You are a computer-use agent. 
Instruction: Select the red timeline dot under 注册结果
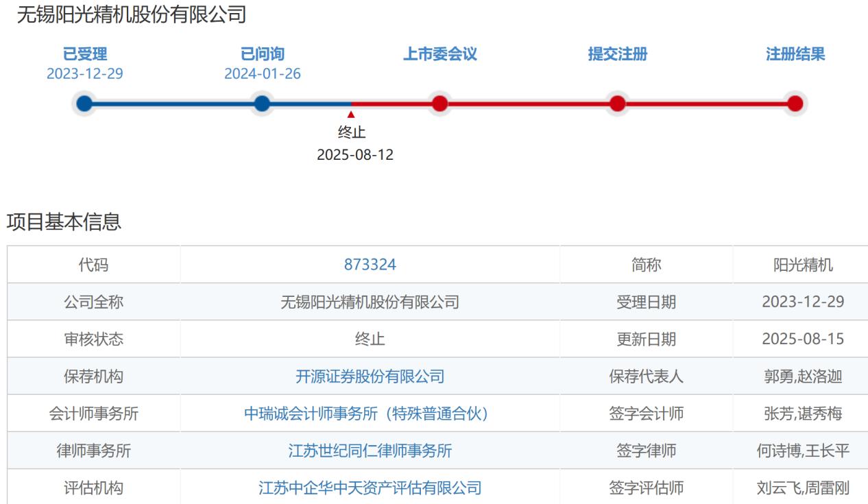coord(795,104)
